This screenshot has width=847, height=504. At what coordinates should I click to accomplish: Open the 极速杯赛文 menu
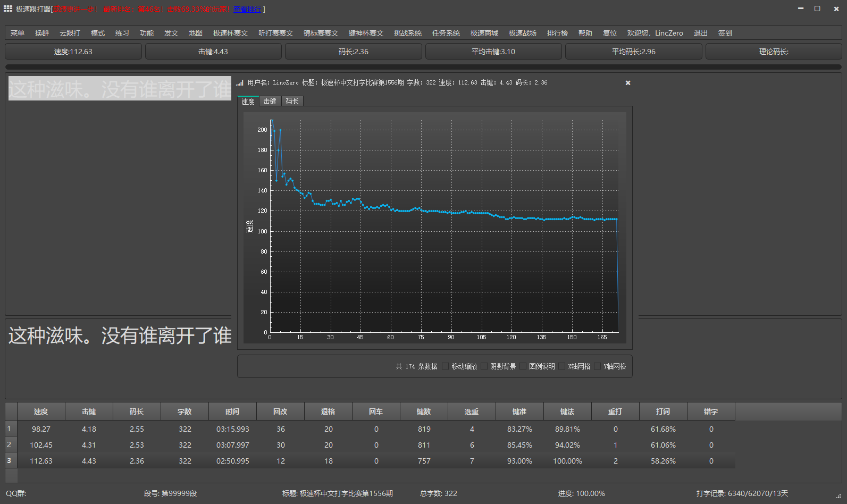coord(230,33)
